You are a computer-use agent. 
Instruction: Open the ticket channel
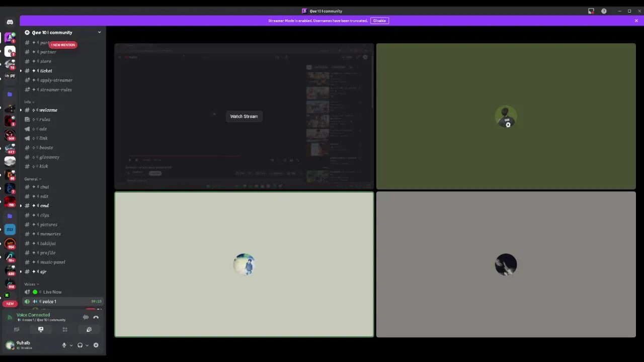click(x=62, y=71)
